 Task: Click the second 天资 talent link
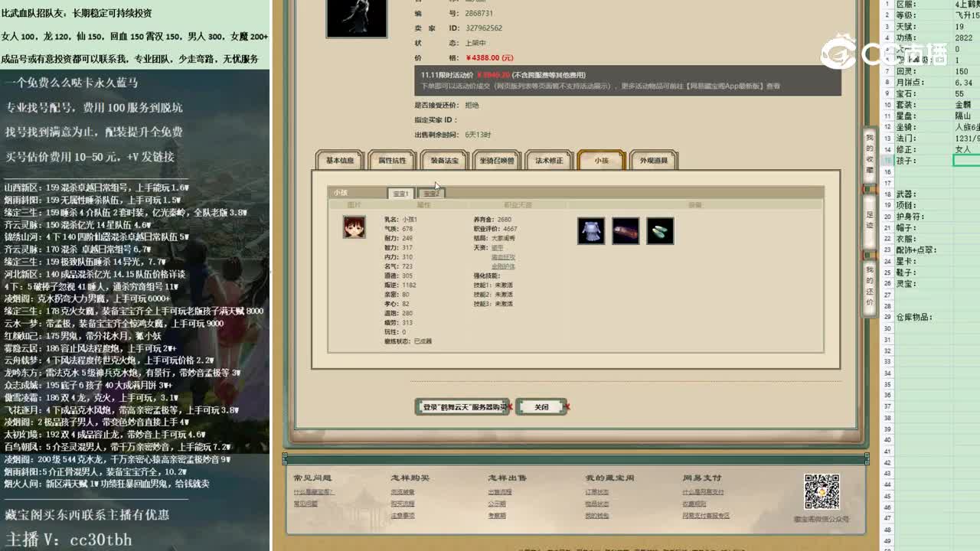pos(503,257)
